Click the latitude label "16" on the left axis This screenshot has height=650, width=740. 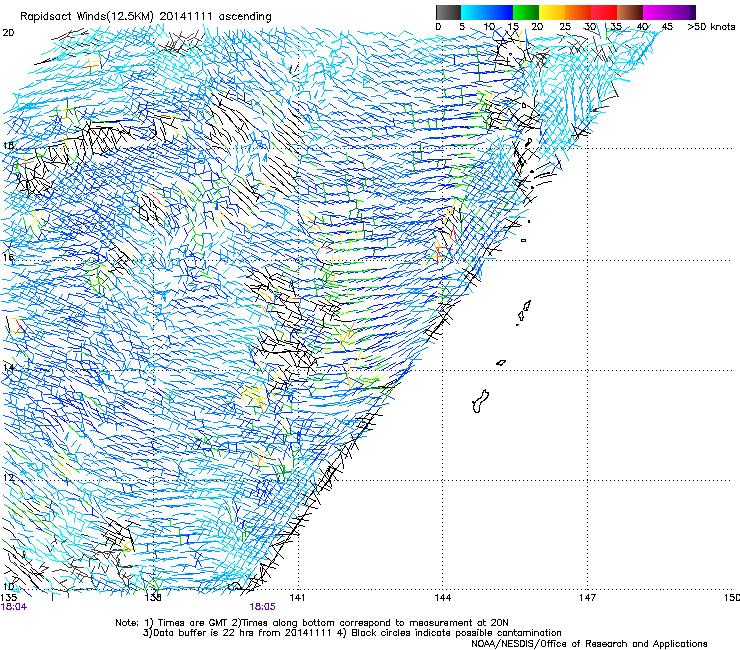pos(8,258)
